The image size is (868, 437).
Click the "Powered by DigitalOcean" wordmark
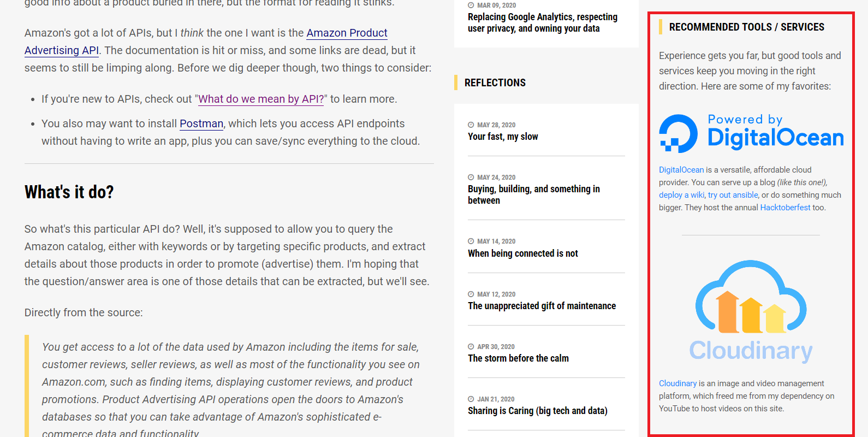[x=776, y=132]
